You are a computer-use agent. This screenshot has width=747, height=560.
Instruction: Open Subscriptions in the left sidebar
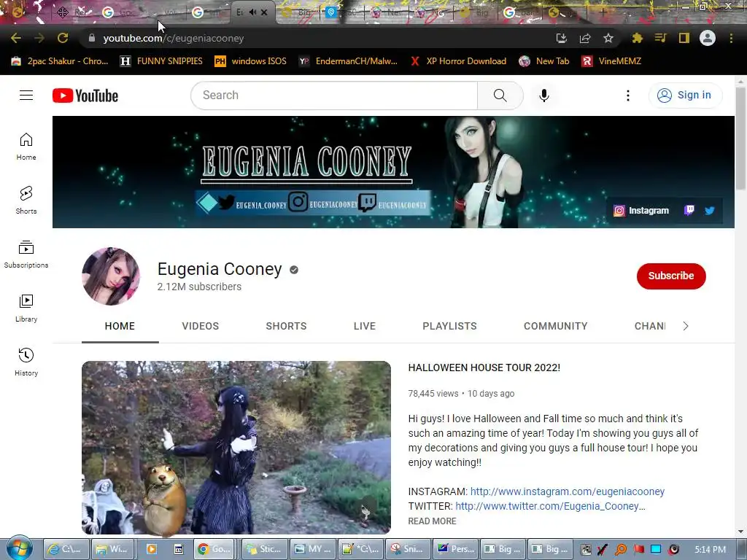coord(26,254)
